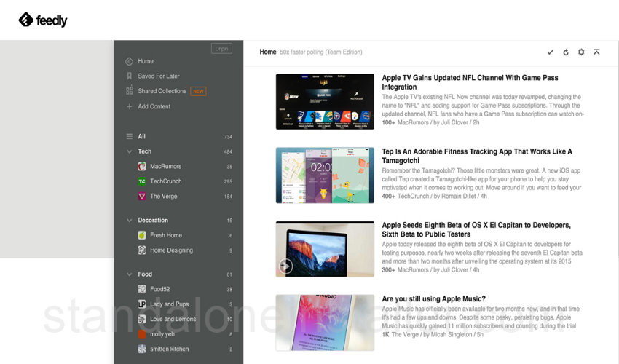Screen dimensions: 619x364
Task: Click the Tep fitness app thumbnail
Action: click(x=325, y=175)
